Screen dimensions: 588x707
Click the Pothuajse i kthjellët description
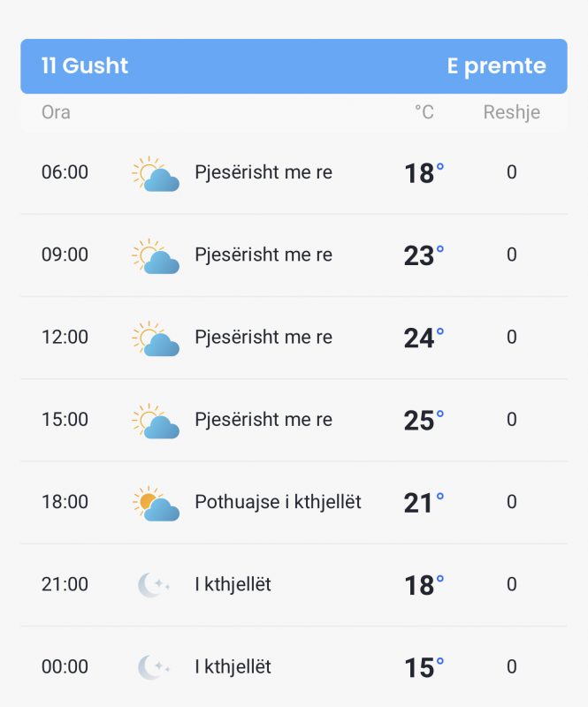tap(278, 502)
